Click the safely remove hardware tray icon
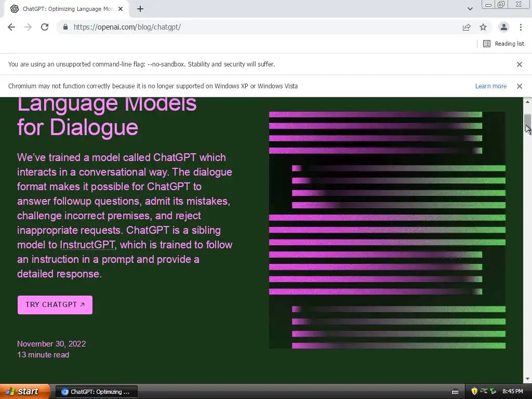Image resolution: width=532 pixels, height=399 pixels. (x=493, y=391)
